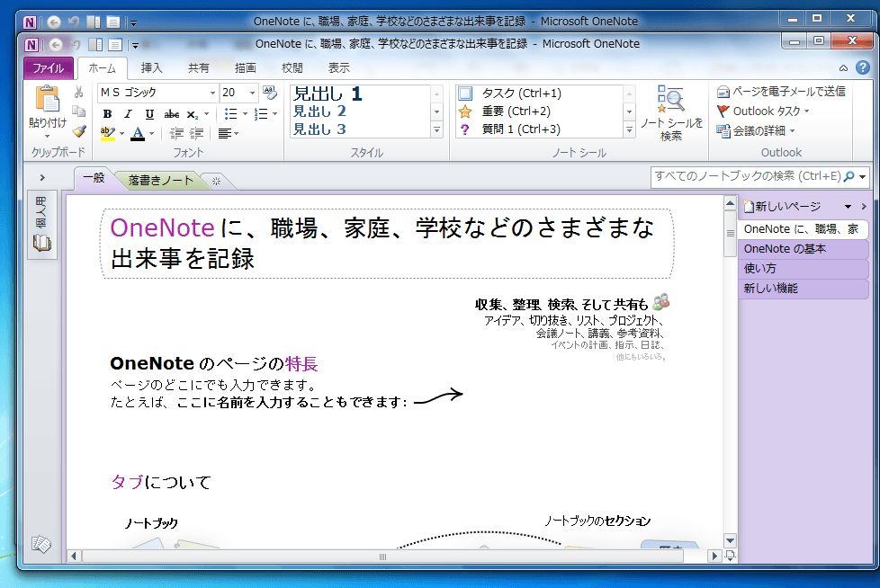
Task: Select the Format Painter brush icon
Action: [78, 131]
